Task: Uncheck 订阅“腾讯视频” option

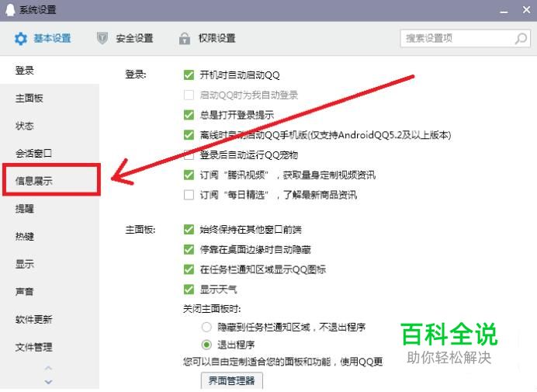Action: (x=189, y=175)
